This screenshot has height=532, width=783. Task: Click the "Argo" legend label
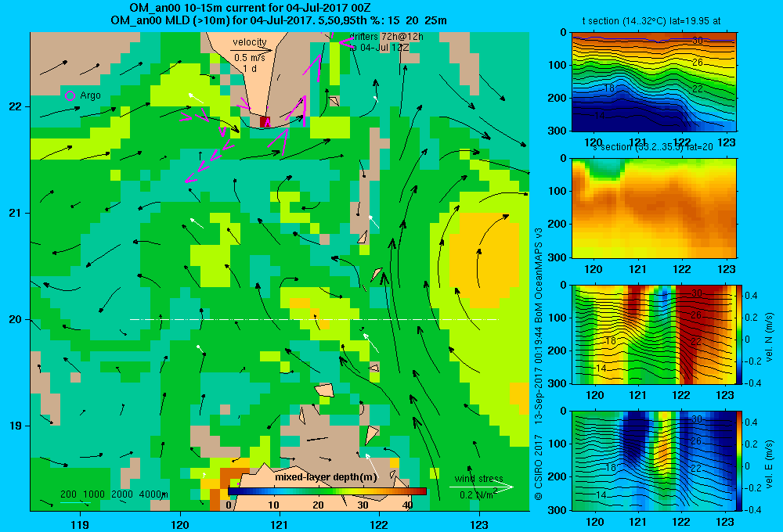[90, 95]
